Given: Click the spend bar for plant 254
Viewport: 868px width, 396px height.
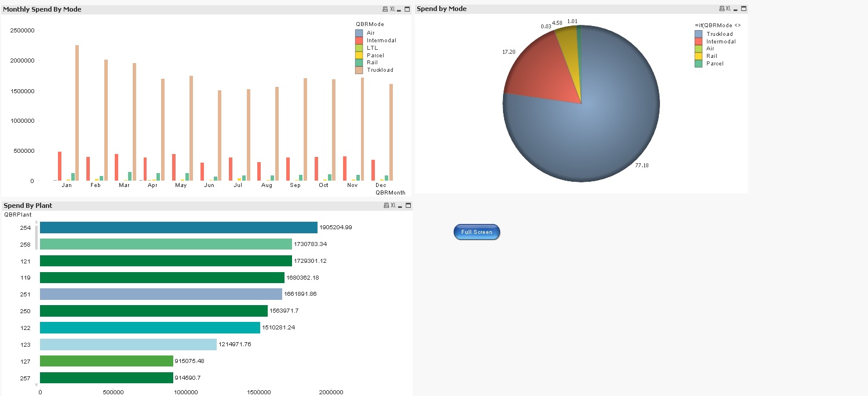Looking at the screenshot, I should coord(174,227).
